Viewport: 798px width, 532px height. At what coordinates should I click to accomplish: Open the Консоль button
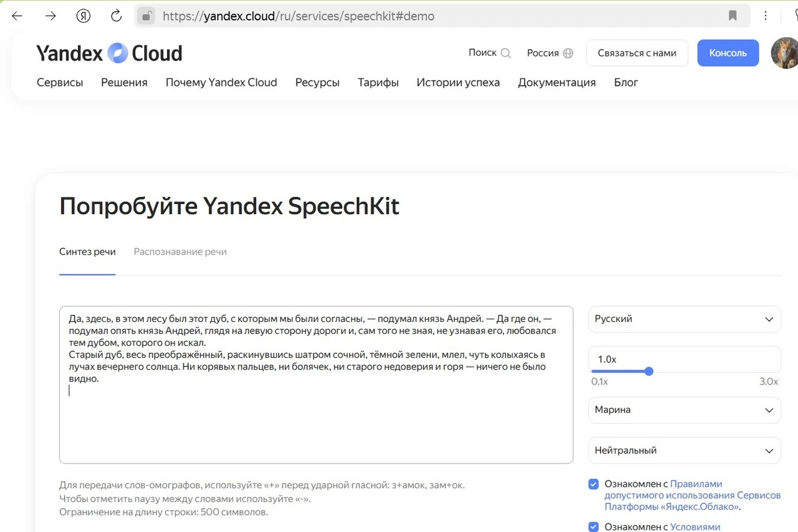(x=728, y=53)
